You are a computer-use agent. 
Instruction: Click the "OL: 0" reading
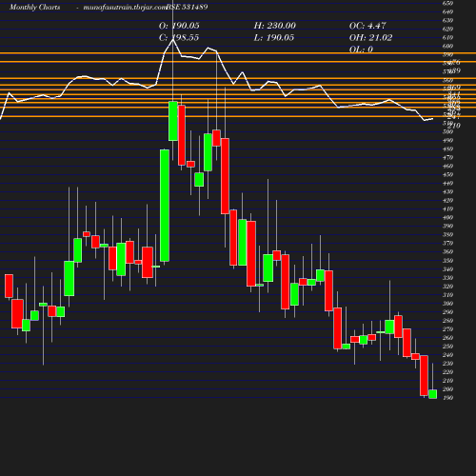click(361, 50)
